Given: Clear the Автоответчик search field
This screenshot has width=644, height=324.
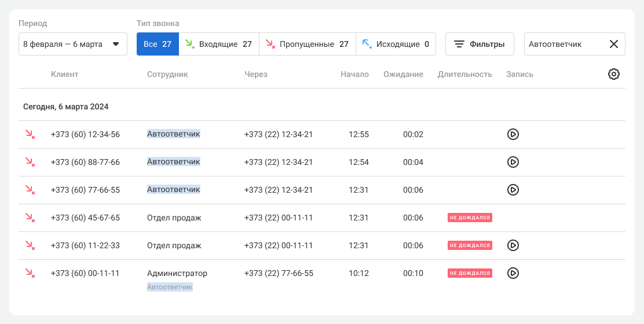Looking at the screenshot, I should (613, 44).
